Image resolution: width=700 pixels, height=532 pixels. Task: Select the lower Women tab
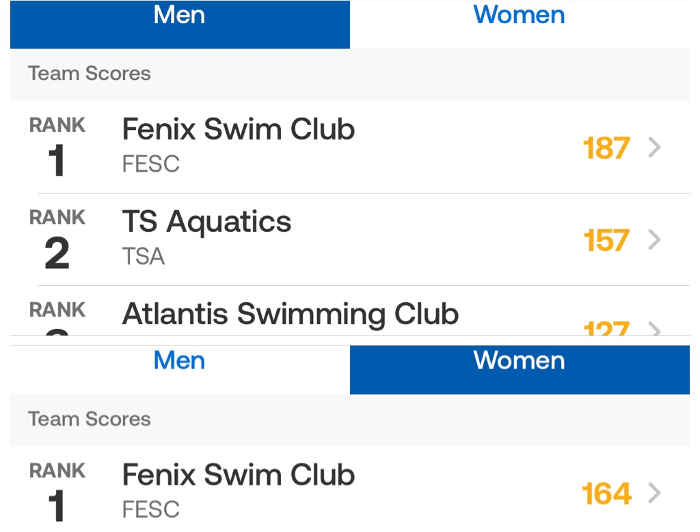[519, 361]
